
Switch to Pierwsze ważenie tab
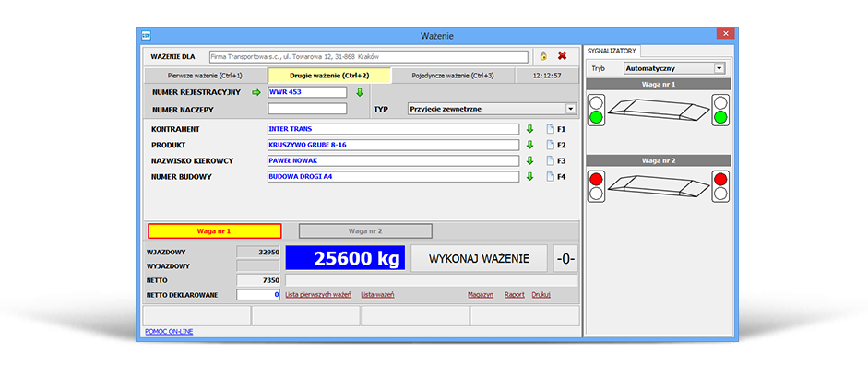pyautogui.click(x=205, y=76)
